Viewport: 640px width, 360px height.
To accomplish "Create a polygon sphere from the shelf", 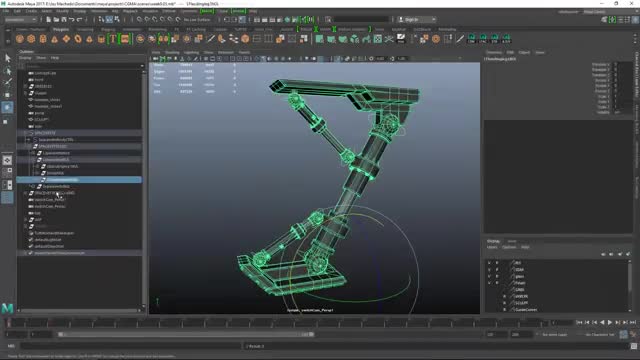I will [x=20, y=39].
